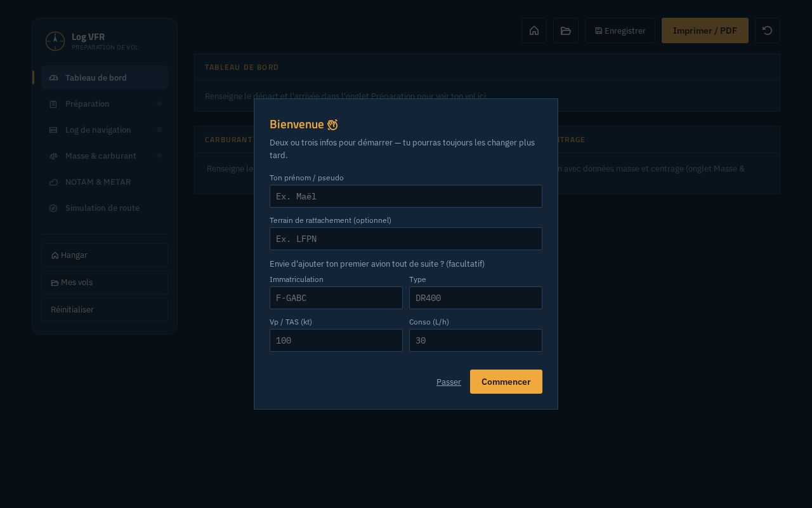Open NOTAM & METAR section
The width and height of the screenshot is (812, 508).
[105, 182]
